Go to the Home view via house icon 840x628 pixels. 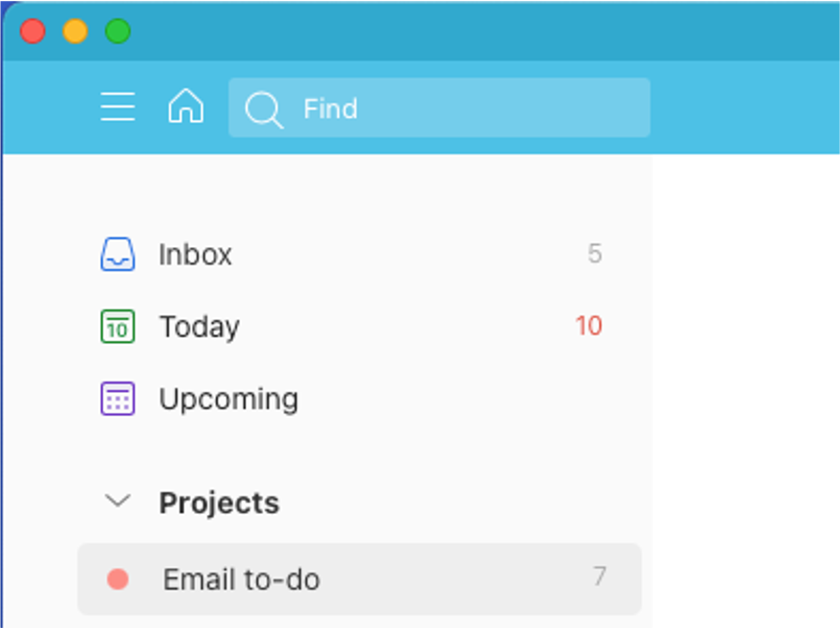click(x=186, y=107)
